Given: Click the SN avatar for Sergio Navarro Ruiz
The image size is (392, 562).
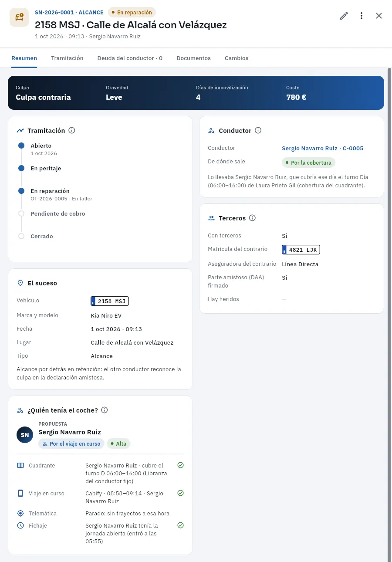Looking at the screenshot, I should point(25,435).
